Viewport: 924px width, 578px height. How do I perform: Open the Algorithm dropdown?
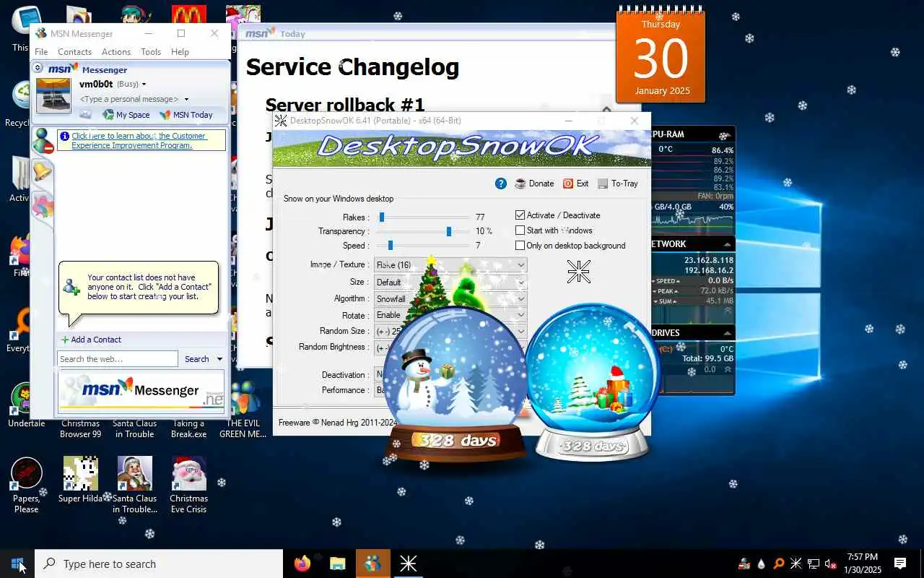[450, 298]
